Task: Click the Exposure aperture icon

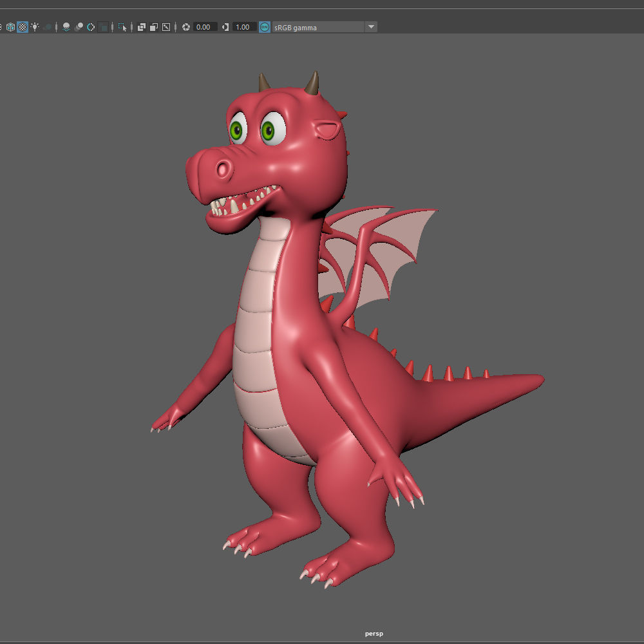Action: (186, 27)
